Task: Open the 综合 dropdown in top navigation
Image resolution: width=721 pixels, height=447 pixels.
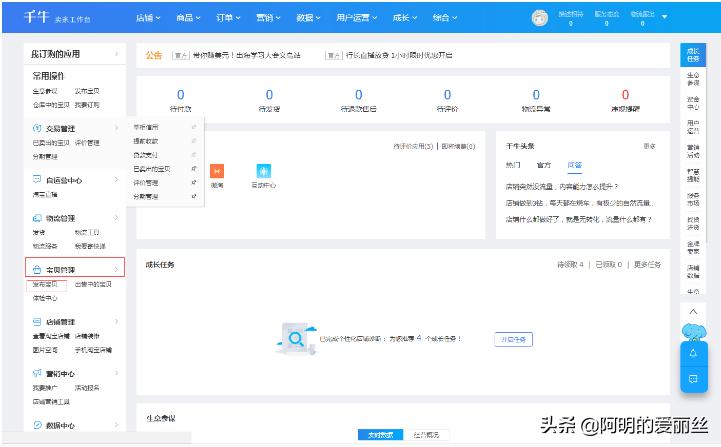Action: pyautogui.click(x=445, y=18)
